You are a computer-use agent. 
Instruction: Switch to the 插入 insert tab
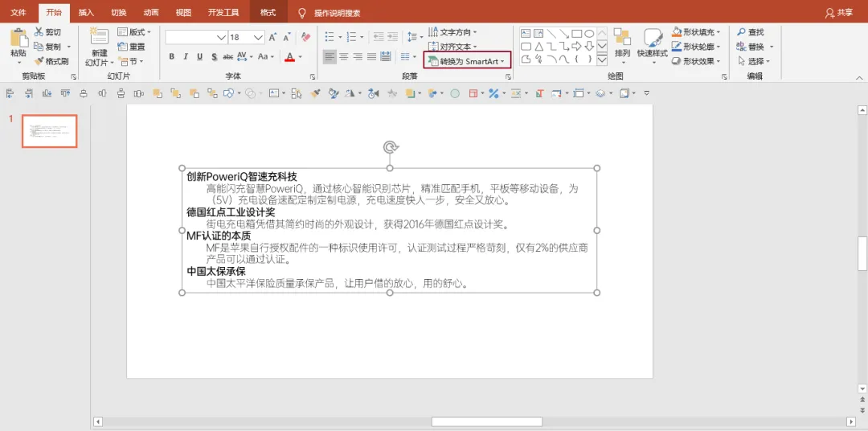click(x=86, y=12)
